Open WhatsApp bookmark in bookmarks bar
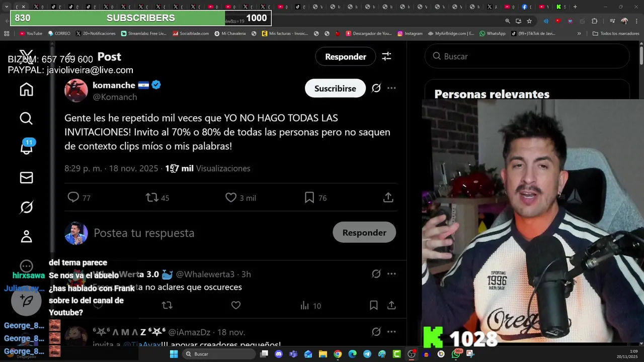 (493, 34)
